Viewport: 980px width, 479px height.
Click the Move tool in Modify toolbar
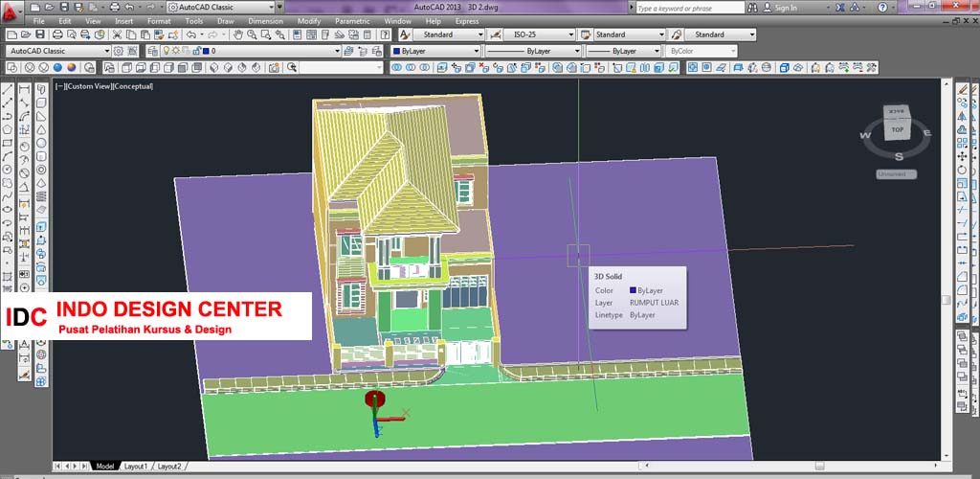[963, 156]
